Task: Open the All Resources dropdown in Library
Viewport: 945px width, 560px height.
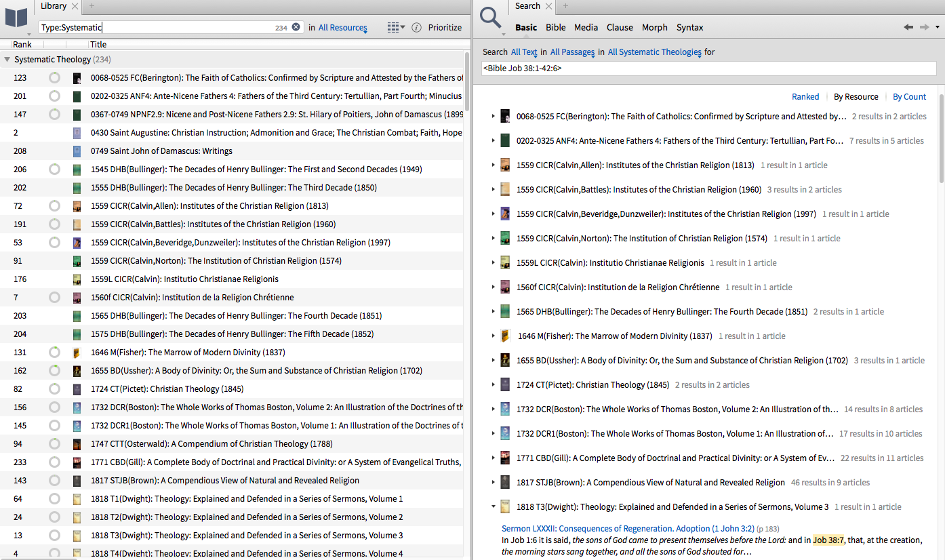Action: click(343, 28)
